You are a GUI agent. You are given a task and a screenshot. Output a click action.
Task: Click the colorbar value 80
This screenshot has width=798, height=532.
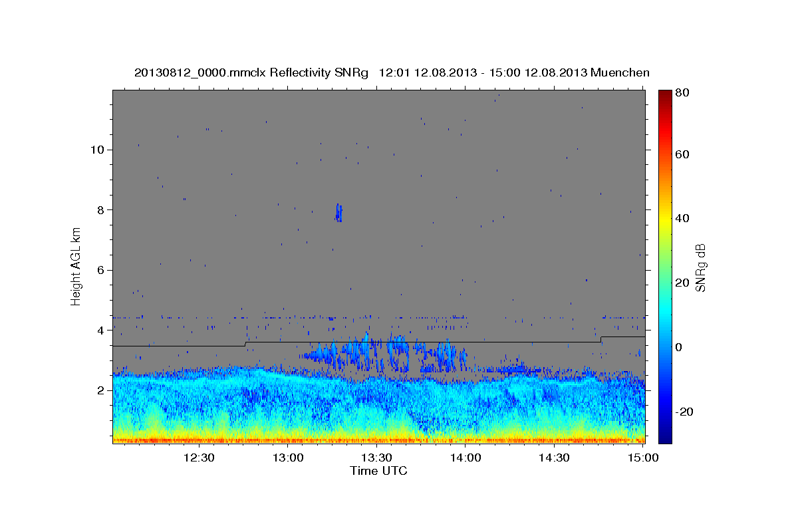click(684, 94)
